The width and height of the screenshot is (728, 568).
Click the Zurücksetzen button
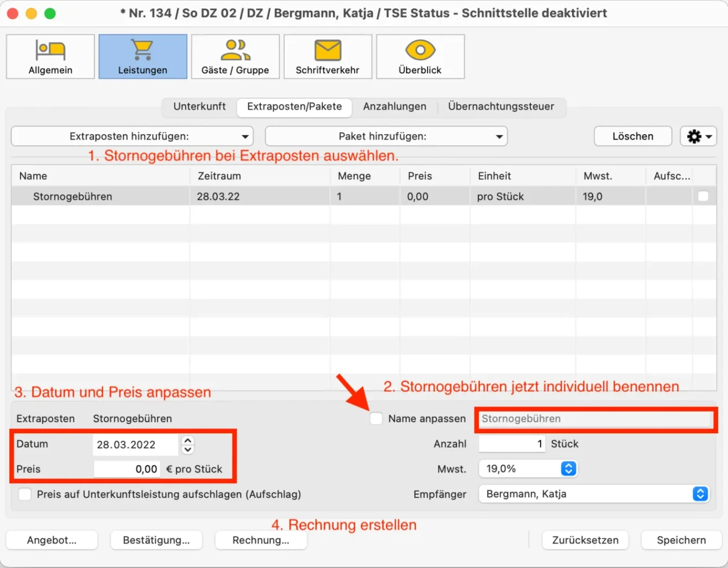586,540
